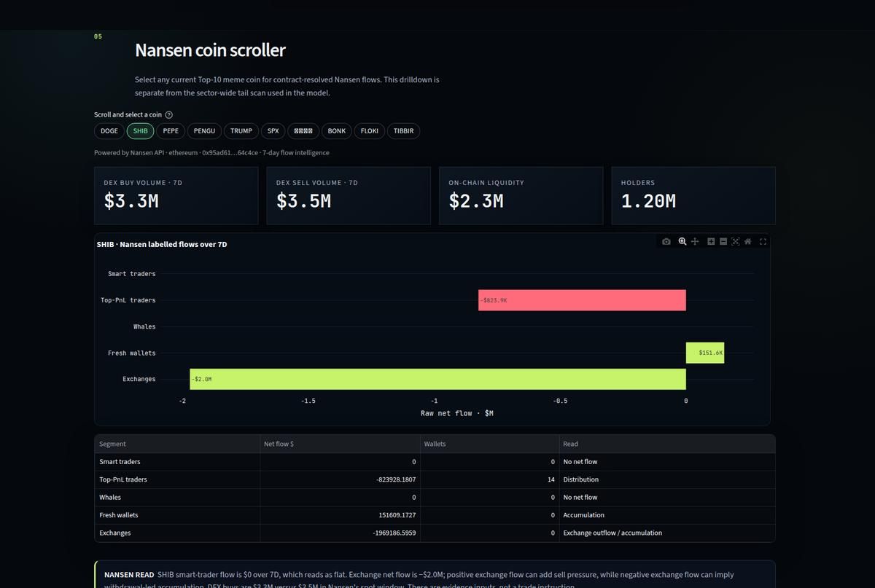Click the Powered by Nansen API caption
The image size is (875, 588).
click(x=211, y=153)
